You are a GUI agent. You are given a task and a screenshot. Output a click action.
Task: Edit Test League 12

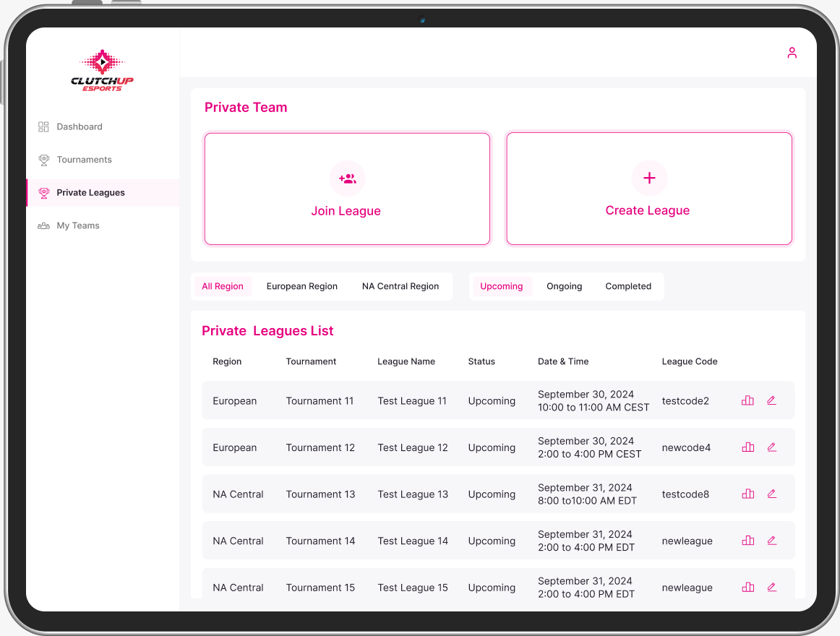(x=771, y=447)
